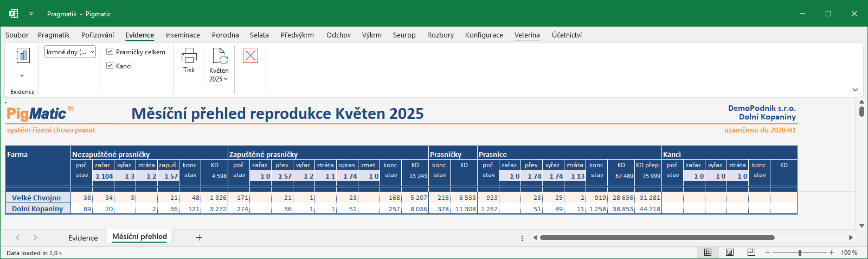Switch to Normal view icon in status bar

pos(708,252)
